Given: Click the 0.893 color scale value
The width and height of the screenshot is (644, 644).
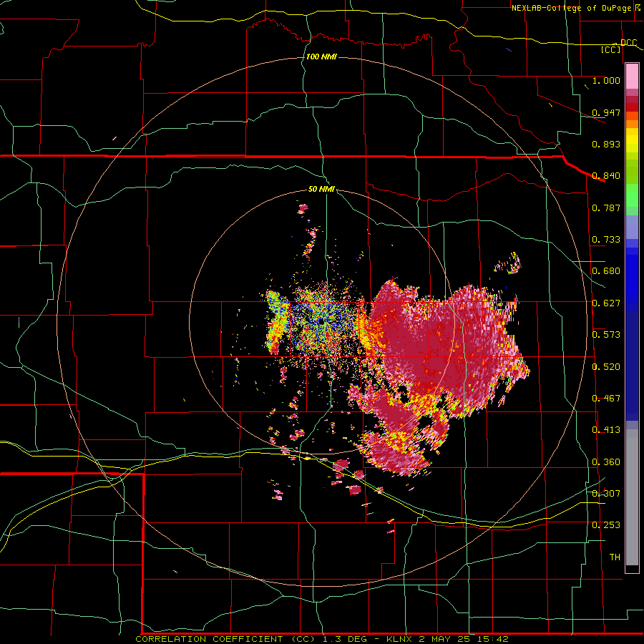Looking at the screenshot, I should click(x=606, y=144).
